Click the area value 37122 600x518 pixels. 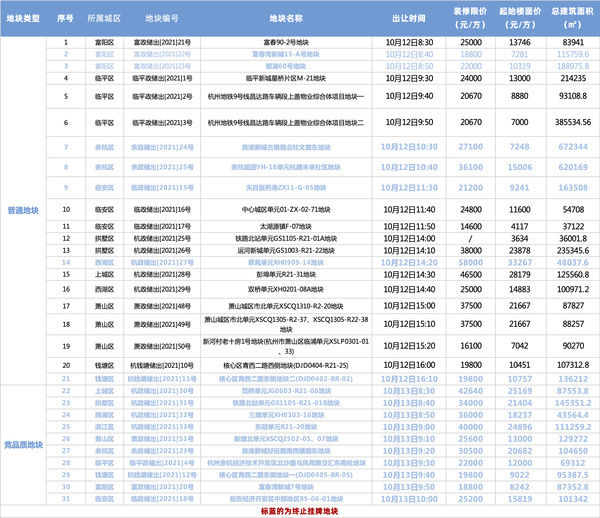tap(573, 226)
